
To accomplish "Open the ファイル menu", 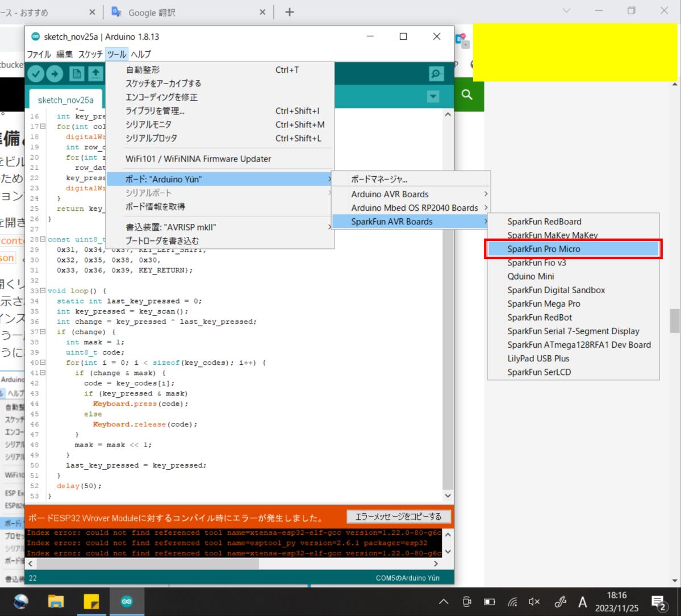I will point(39,55).
